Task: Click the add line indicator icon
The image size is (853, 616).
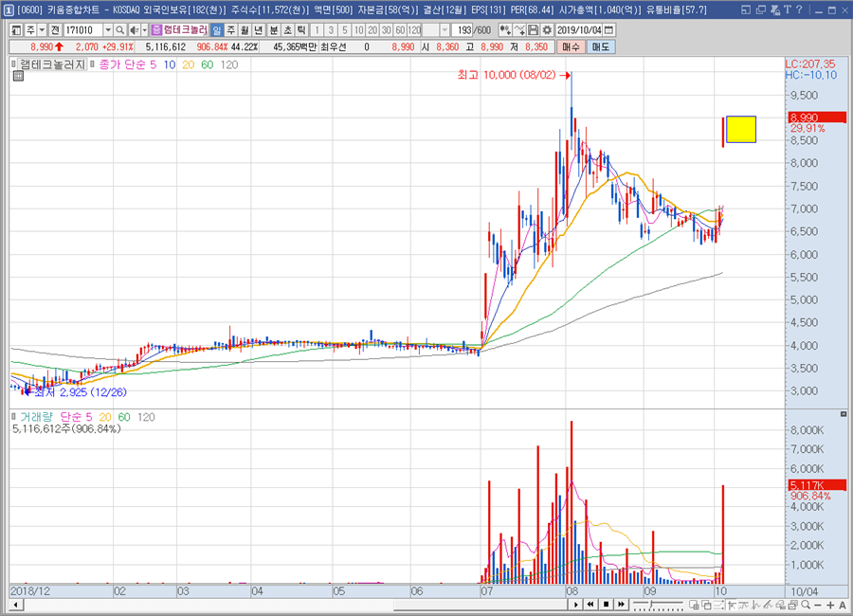Action: point(519,30)
